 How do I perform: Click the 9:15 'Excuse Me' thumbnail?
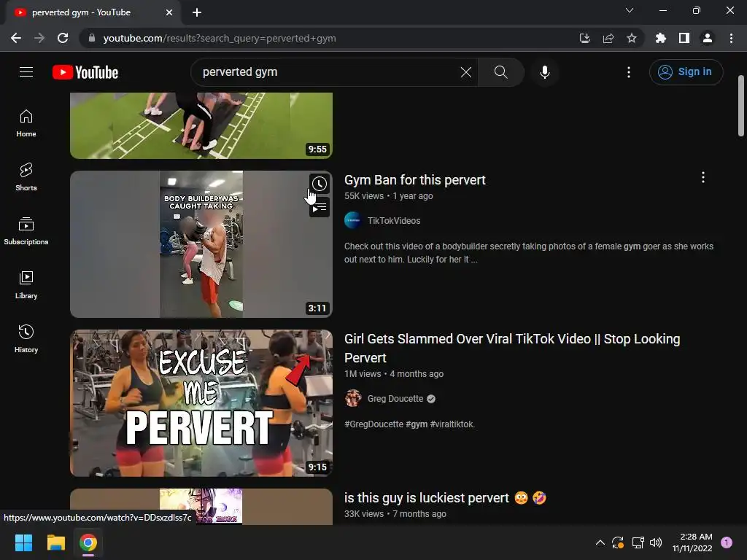point(201,402)
